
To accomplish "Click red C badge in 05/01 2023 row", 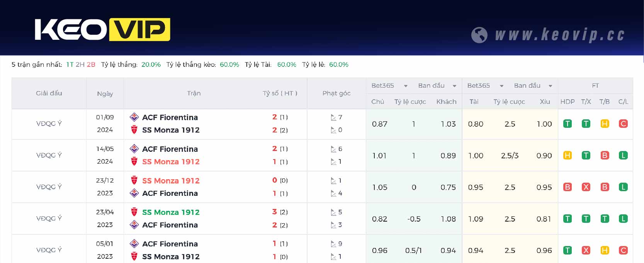I will point(623,251).
